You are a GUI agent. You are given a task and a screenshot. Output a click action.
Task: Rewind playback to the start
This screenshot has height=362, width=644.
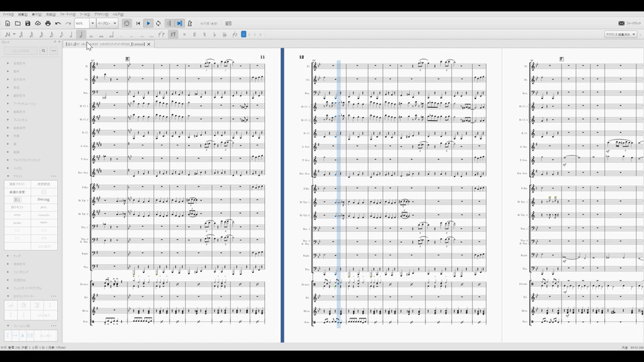[x=138, y=23]
